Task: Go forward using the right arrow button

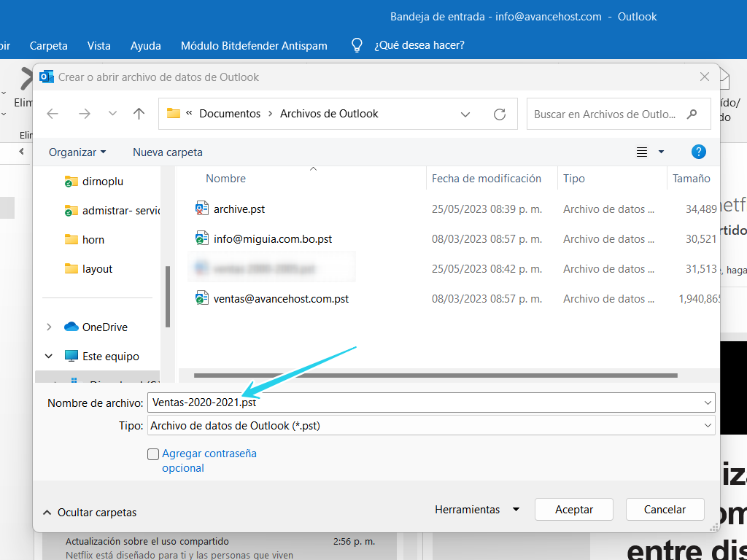Action: pos(85,114)
